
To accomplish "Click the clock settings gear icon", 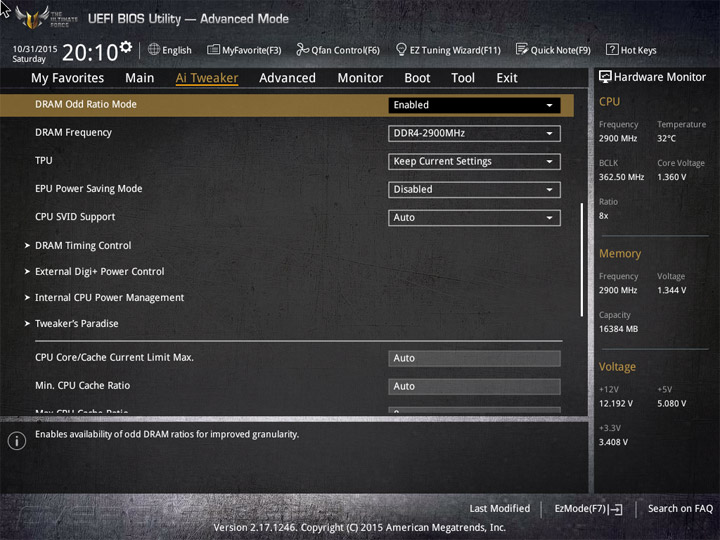I will tap(126, 47).
